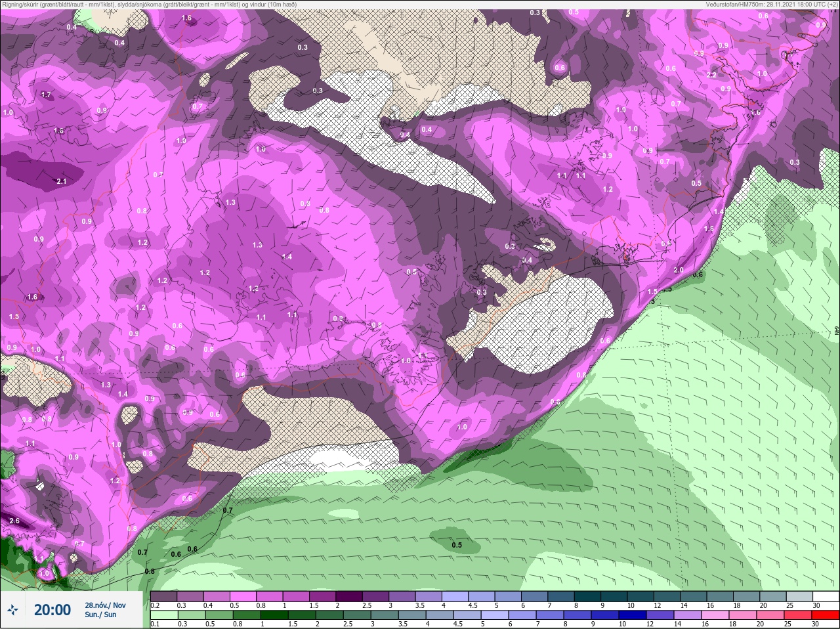The image size is (840, 629).
Task: Select the darkest green swatch after 1 in lower legend
Action: (274, 615)
